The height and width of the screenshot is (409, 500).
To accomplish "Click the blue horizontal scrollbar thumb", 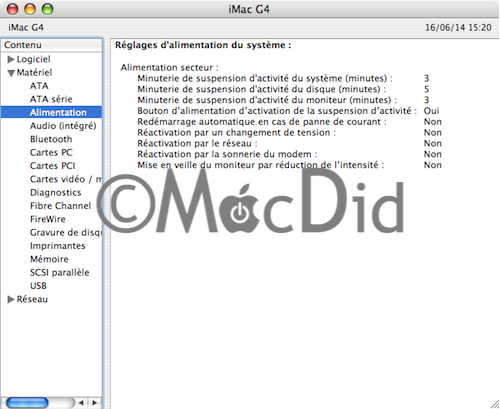I will pos(27,403).
